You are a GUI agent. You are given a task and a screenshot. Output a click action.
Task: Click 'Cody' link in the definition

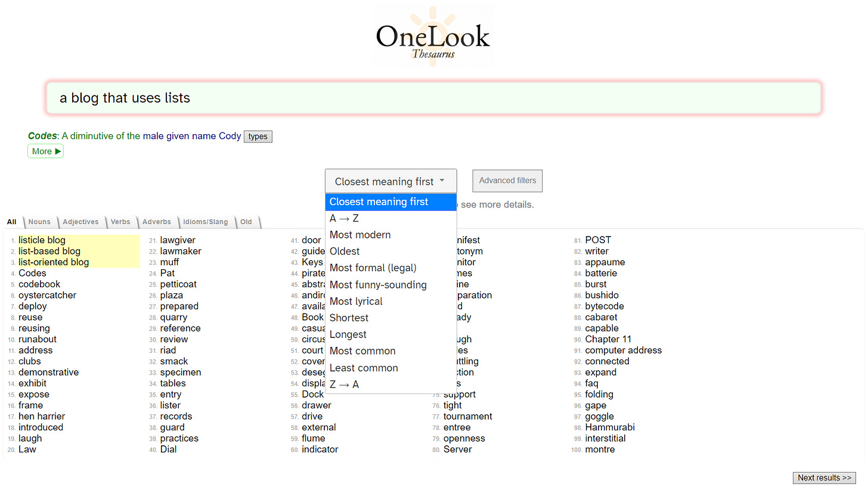coord(230,136)
